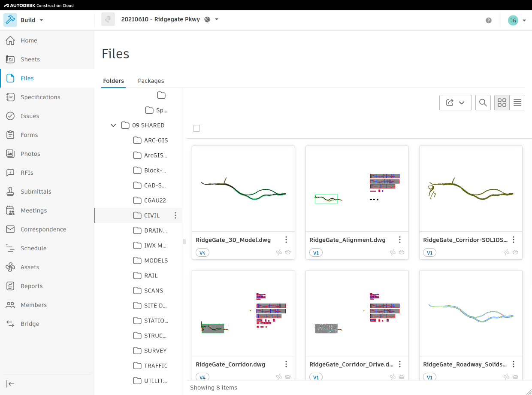Go to RFIs in the sidebar
Viewport: 532px width, 395px height.
[x=47, y=173]
